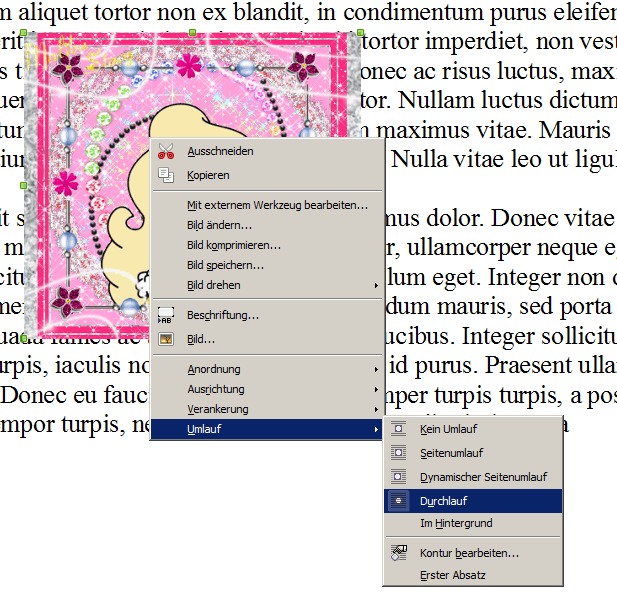Open the highlighted Umlauf submenu
Image resolution: width=617 pixels, height=609 pixels.
pyautogui.click(x=267, y=429)
